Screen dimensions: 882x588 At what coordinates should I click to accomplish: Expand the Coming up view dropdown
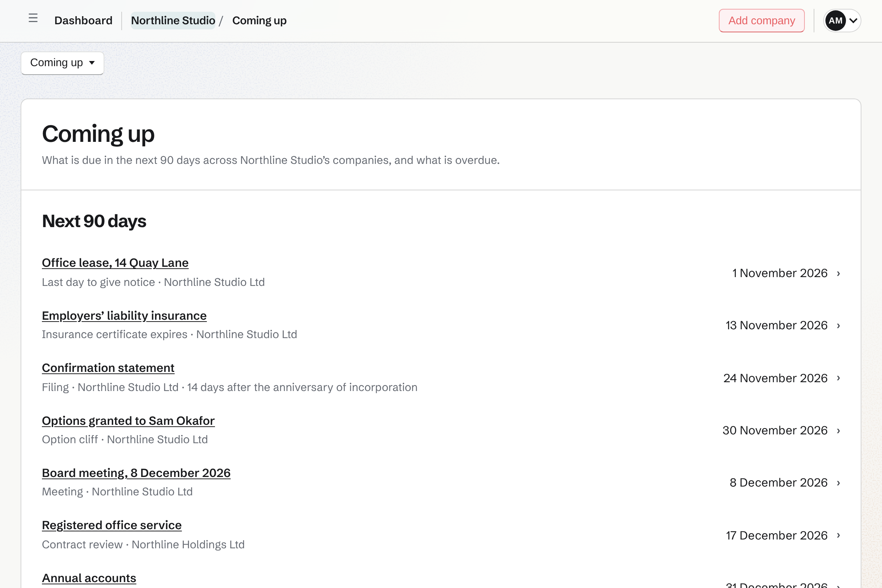click(x=62, y=63)
